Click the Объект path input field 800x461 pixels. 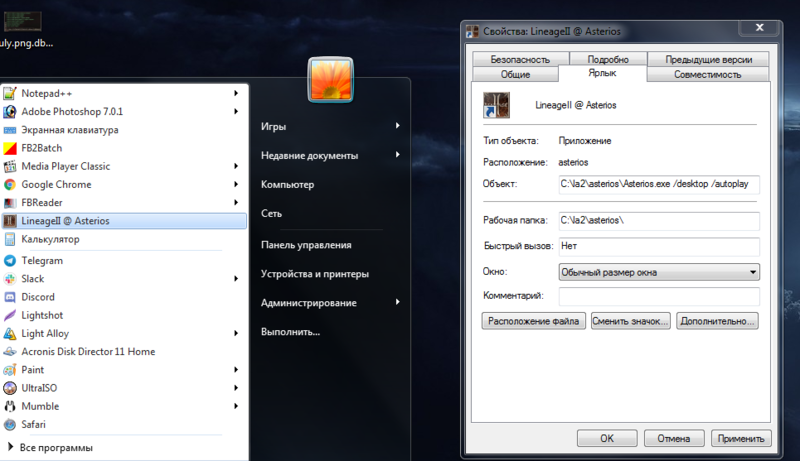[x=659, y=184]
